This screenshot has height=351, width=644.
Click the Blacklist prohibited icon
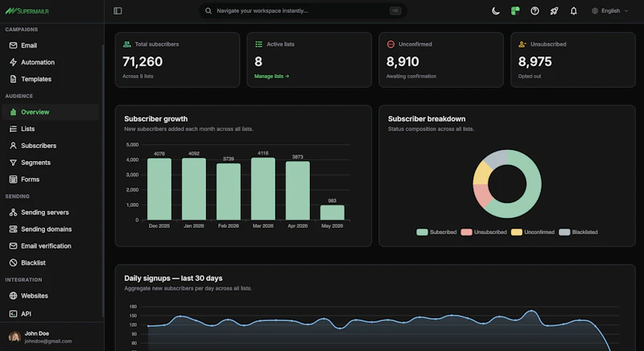click(x=13, y=262)
